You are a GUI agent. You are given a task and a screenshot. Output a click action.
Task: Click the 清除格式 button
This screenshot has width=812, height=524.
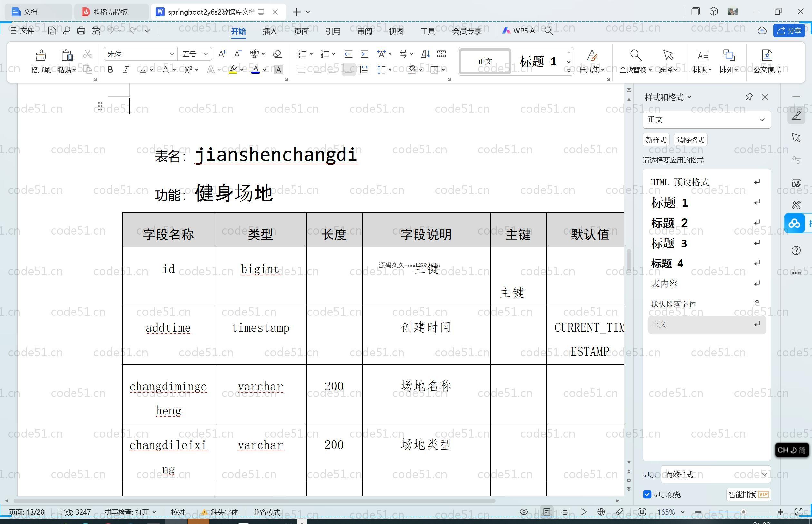(691, 140)
